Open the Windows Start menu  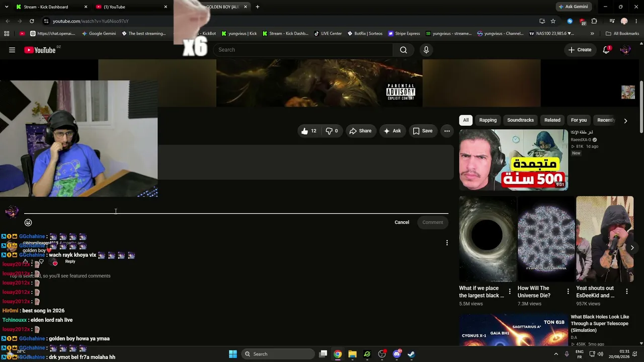coord(233,354)
